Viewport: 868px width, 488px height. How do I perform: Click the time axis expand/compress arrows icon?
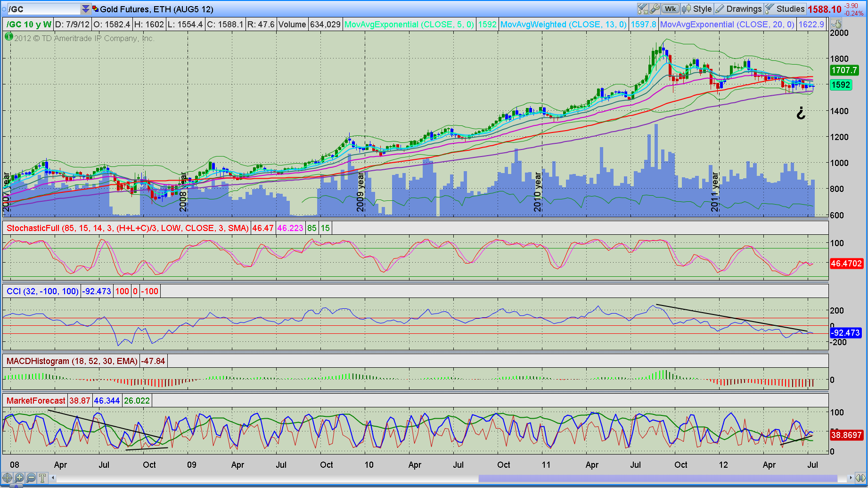pos(860,478)
